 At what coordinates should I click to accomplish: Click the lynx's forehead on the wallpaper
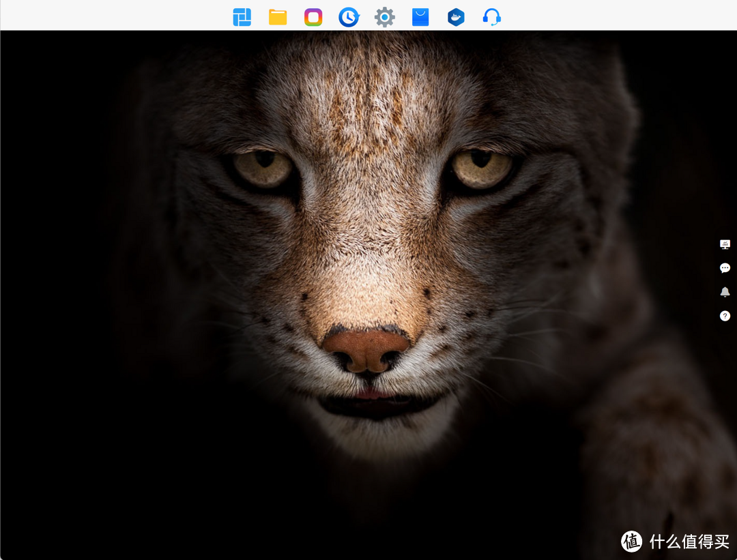coord(369,102)
